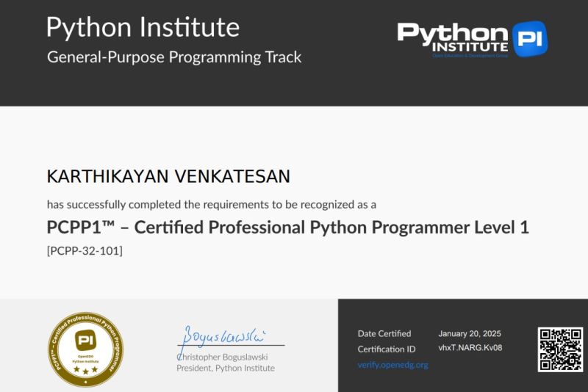Click the "has successfully completed" sentence

pyautogui.click(x=212, y=204)
